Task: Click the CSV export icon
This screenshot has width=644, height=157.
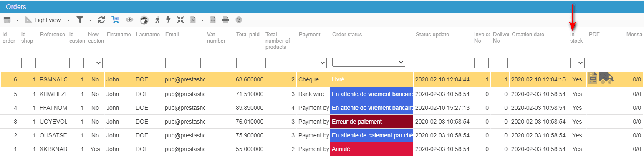Action: 213,20
